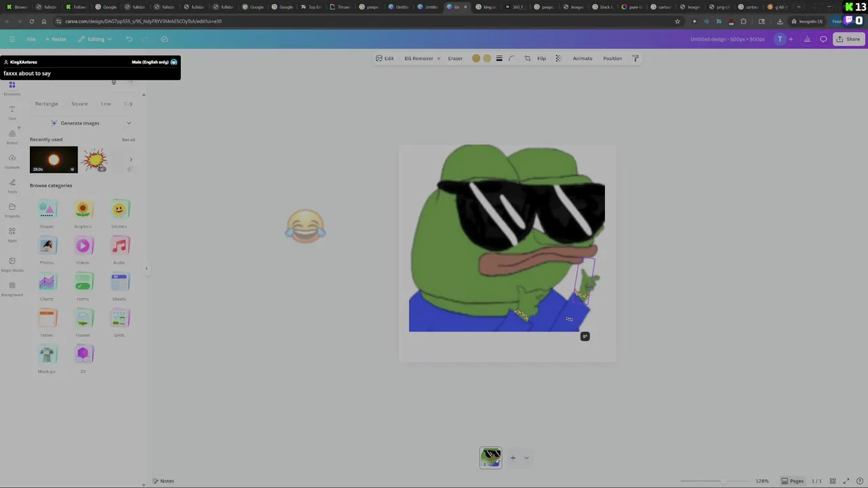Click the Edit image button

[x=384, y=58]
